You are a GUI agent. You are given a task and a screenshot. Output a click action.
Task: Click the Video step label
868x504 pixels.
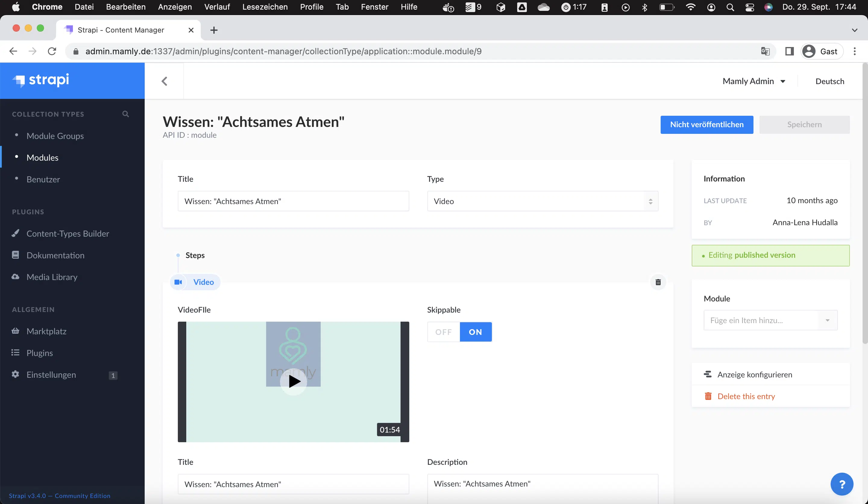(x=203, y=282)
